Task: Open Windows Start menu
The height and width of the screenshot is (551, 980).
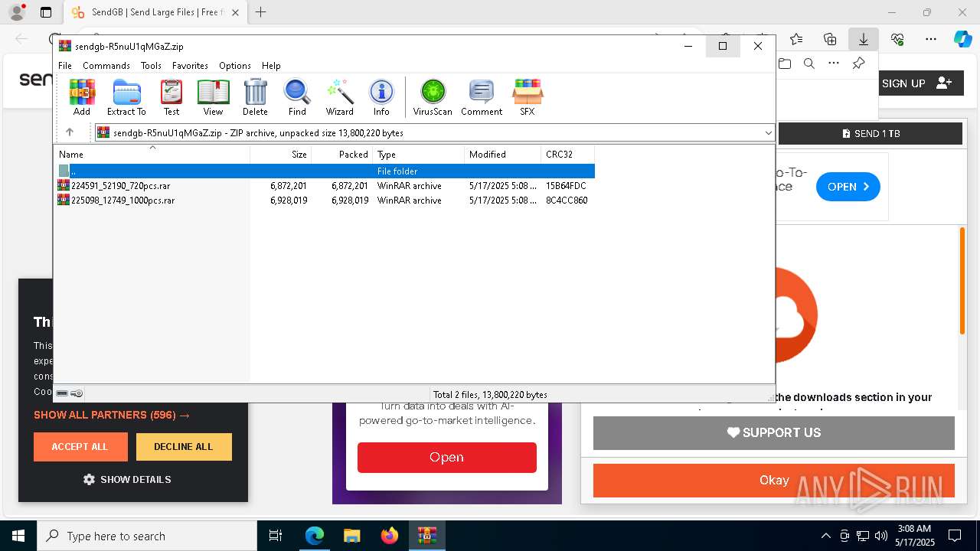Action: (x=18, y=536)
